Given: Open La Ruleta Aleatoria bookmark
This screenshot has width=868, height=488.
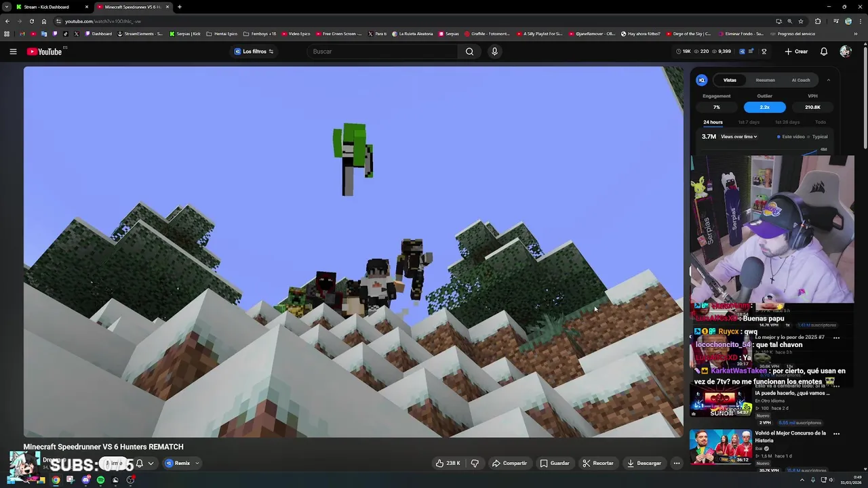Looking at the screenshot, I should [x=412, y=34].
